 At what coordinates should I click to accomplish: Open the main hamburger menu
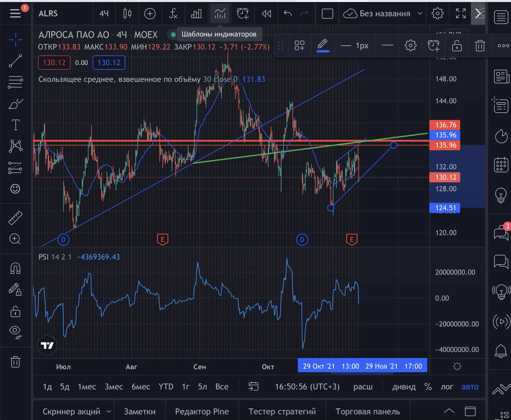coord(15,13)
